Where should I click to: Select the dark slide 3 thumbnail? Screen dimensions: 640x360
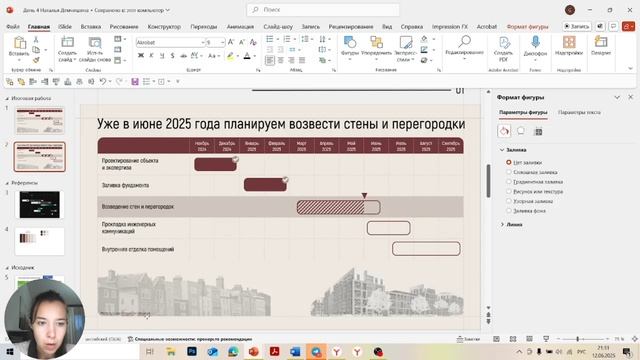(40, 204)
